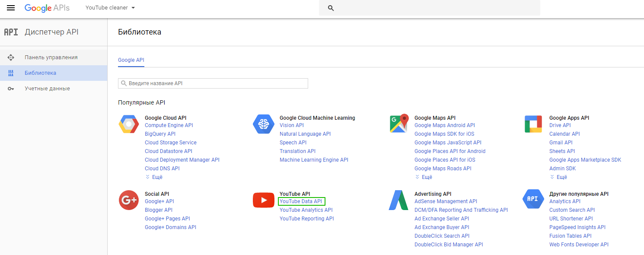Click the Advertising API AdWords icon
The image size is (644, 255).
(399, 200)
